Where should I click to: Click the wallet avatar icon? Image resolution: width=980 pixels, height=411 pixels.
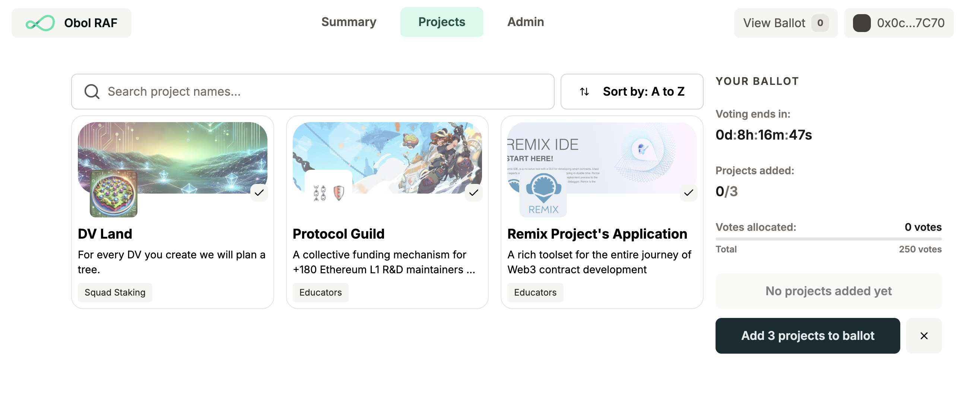click(861, 23)
